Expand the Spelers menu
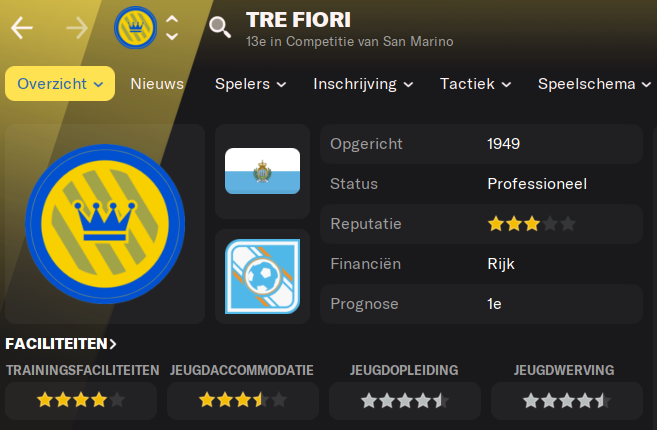 pos(251,84)
